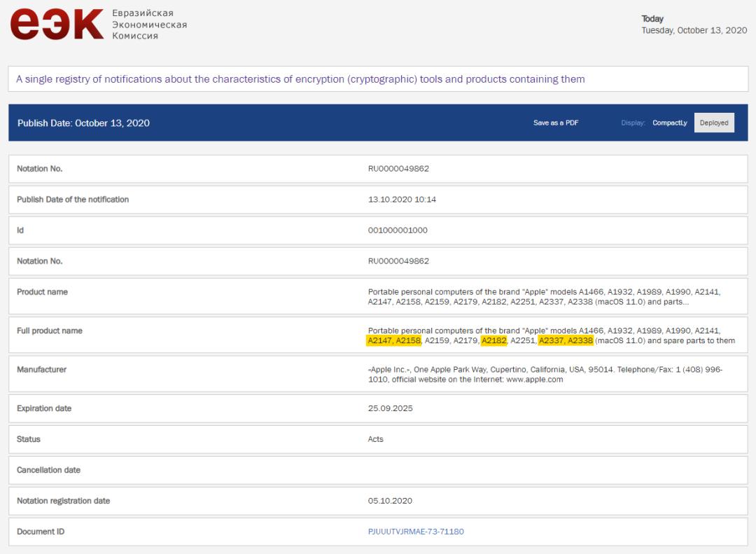Click the Expiration date value 25.09.2025
The image size is (756, 554).
(x=390, y=408)
